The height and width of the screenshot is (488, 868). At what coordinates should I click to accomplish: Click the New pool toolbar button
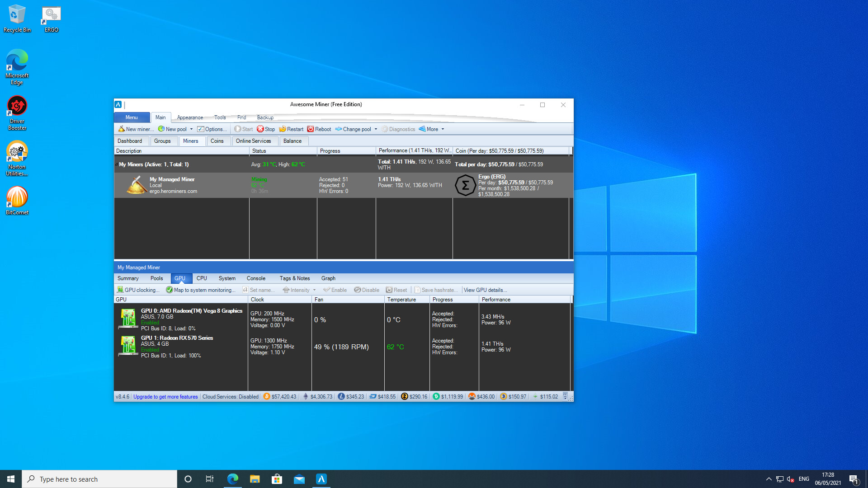(172, 129)
